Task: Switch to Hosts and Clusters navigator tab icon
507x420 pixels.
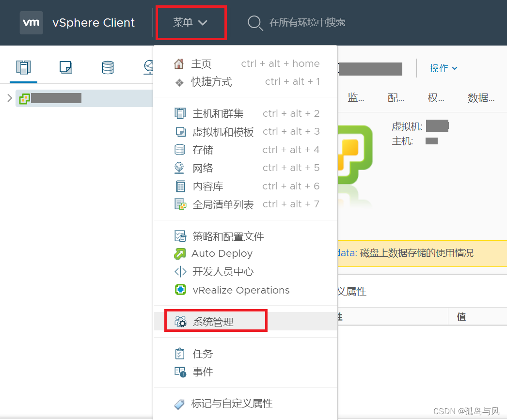Action: [23, 67]
